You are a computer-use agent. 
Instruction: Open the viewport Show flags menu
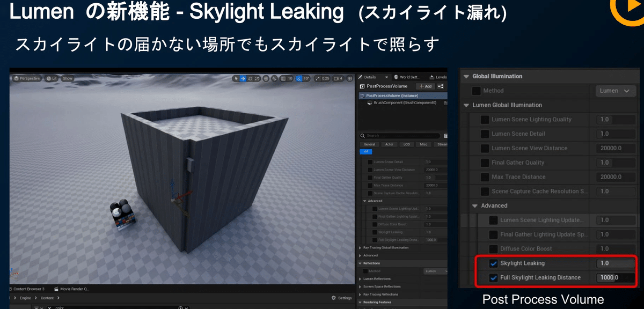(67, 78)
